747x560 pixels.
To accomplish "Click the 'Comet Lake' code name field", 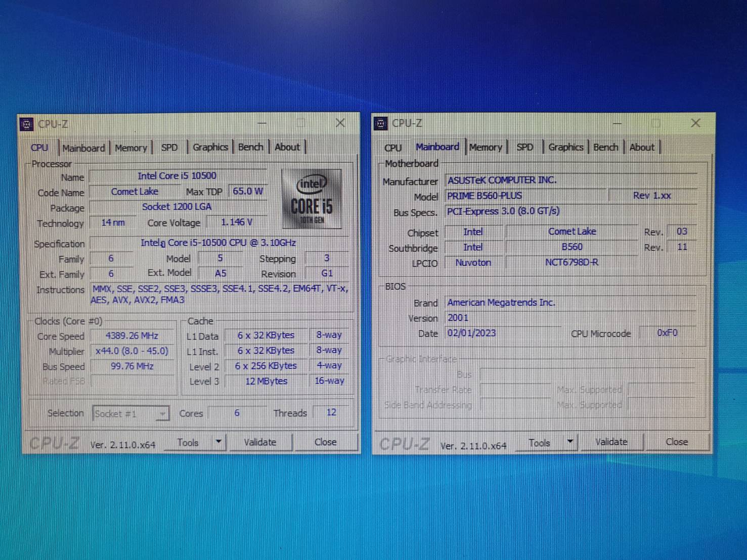I will click(135, 192).
